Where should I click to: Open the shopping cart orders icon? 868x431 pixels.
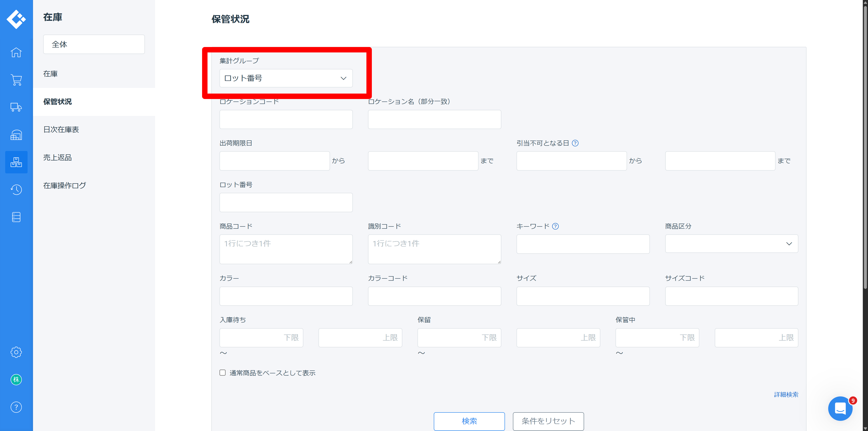click(x=16, y=80)
